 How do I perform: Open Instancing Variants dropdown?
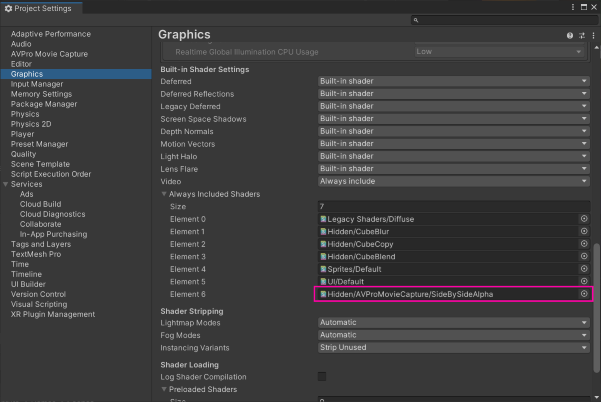tap(453, 348)
